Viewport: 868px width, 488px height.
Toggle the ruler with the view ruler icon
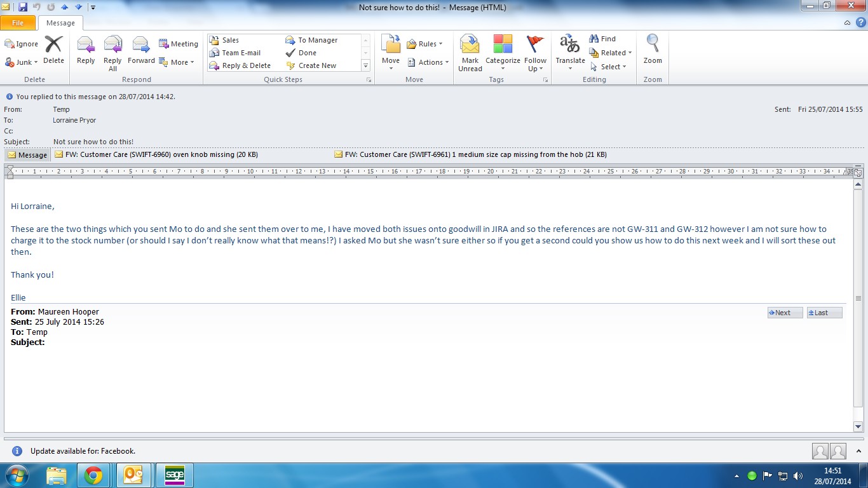click(x=858, y=173)
